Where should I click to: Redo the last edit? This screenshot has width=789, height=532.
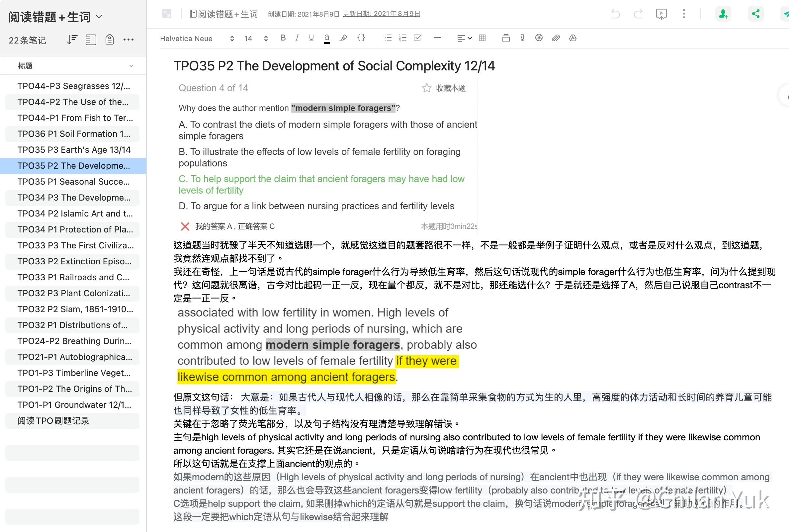tap(638, 14)
